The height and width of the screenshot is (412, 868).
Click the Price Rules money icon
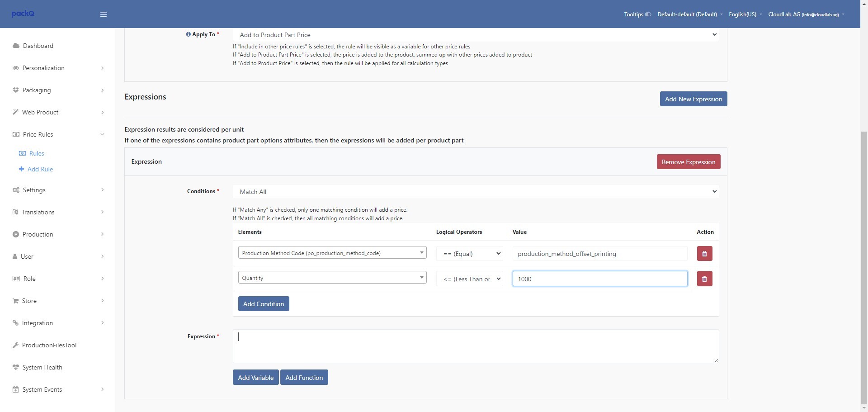click(x=16, y=134)
